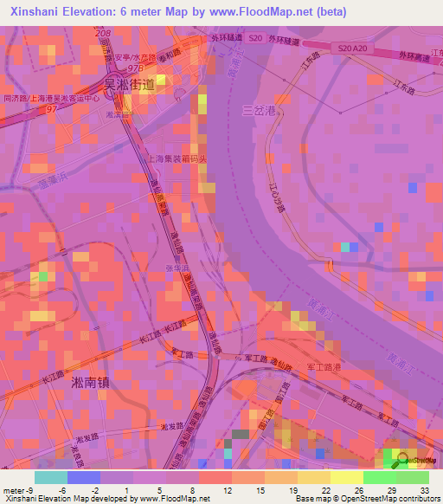Click the 安亭/水产路 label
The height and width of the screenshot is (504, 443).
tap(135, 57)
